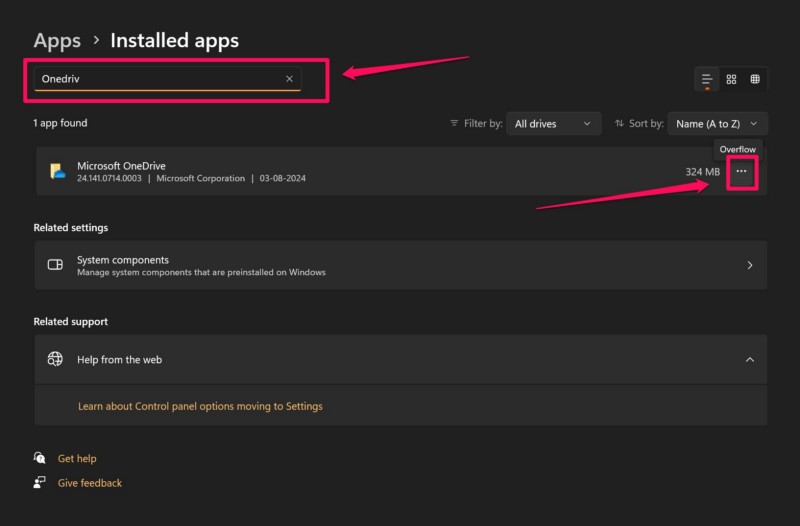Screen dimensions: 800x526
Task: Open the Filter by All drives dropdown
Action: 552,124
